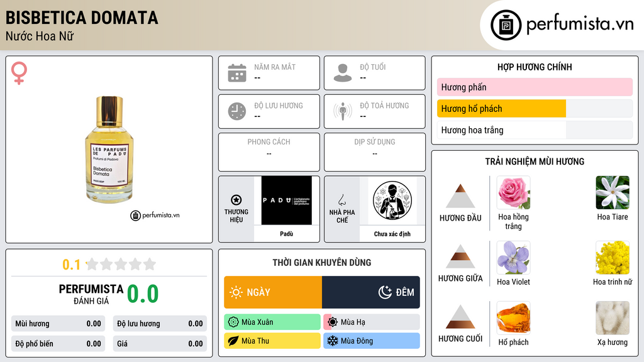
Task: Click the five-star rating row
Action: pos(121,264)
